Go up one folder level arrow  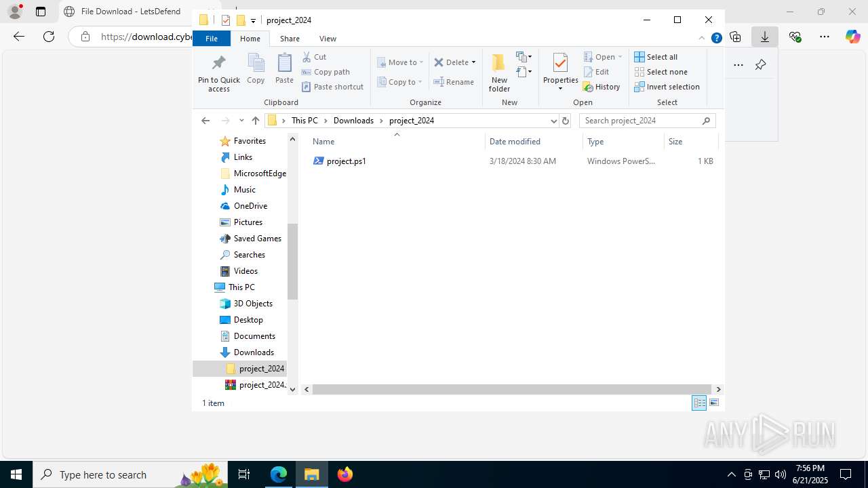256,121
